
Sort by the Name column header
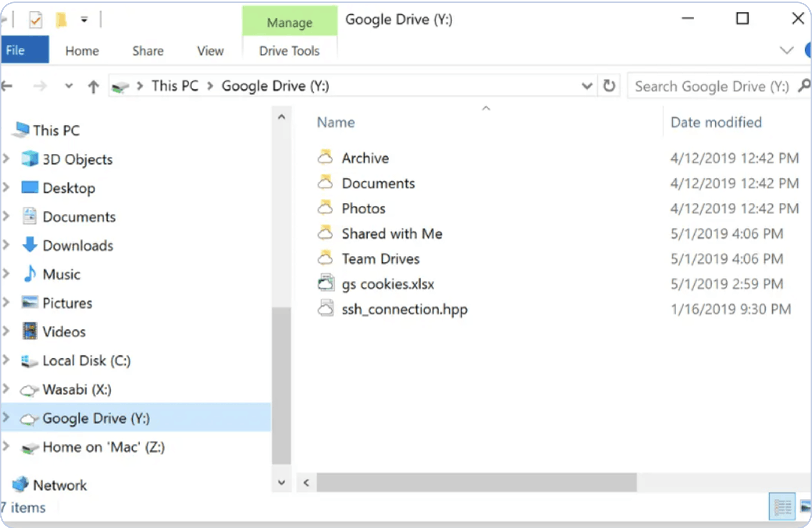[336, 122]
